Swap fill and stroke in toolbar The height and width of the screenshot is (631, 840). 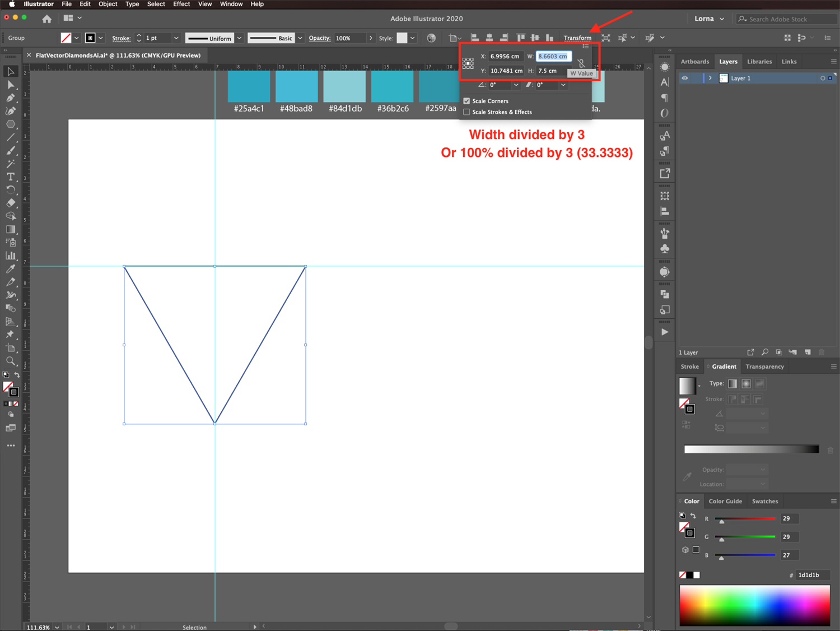click(x=17, y=375)
